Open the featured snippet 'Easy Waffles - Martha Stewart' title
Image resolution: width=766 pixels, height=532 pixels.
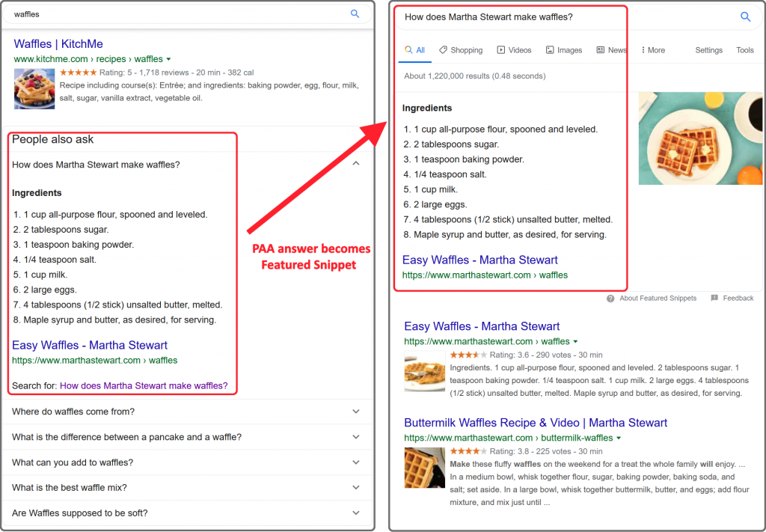(479, 260)
